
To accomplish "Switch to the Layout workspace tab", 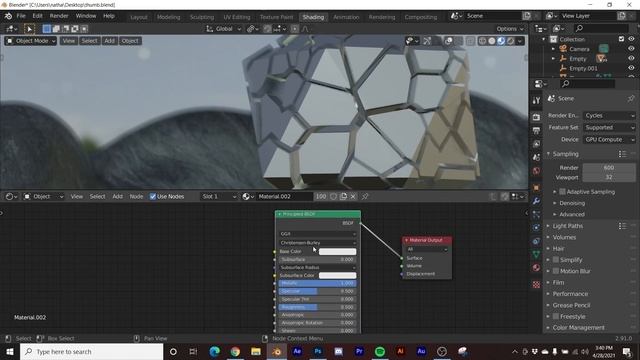I will [139, 17].
